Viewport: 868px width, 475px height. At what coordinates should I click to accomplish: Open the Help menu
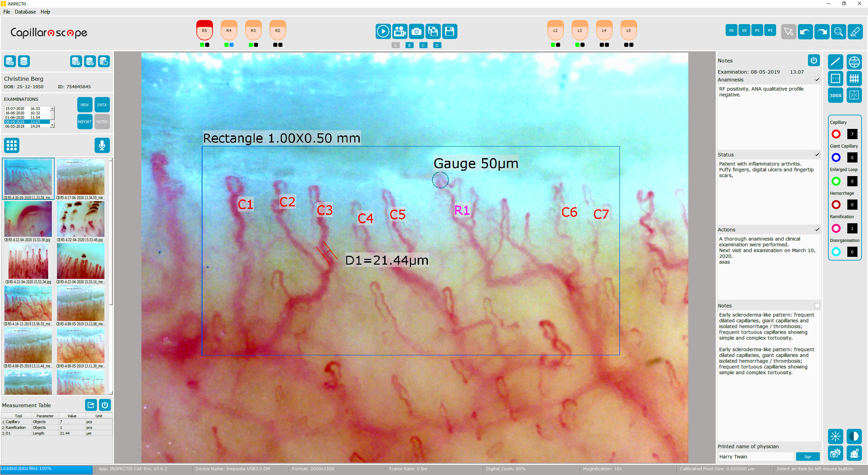point(45,12)
